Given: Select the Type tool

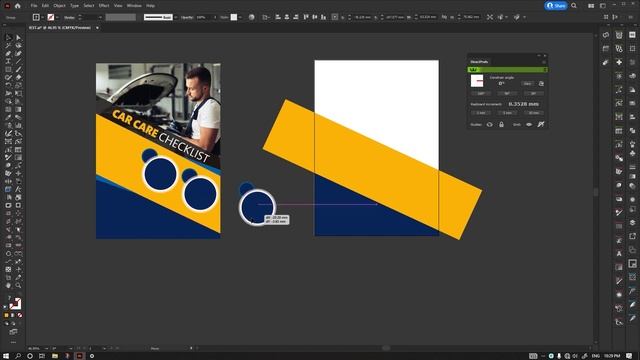Looking at the screenshot, I should coord(8,61).
